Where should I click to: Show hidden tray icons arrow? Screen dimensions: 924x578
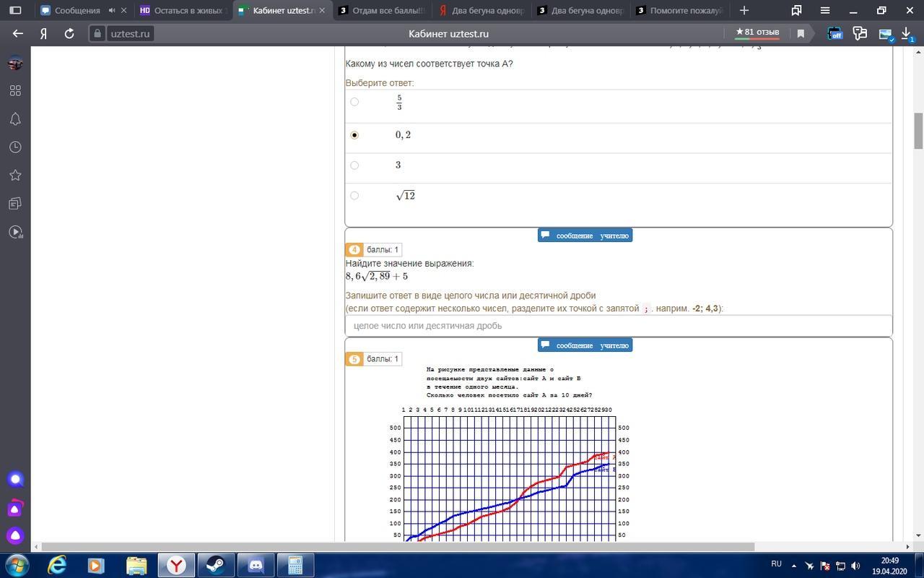(794, 565)
